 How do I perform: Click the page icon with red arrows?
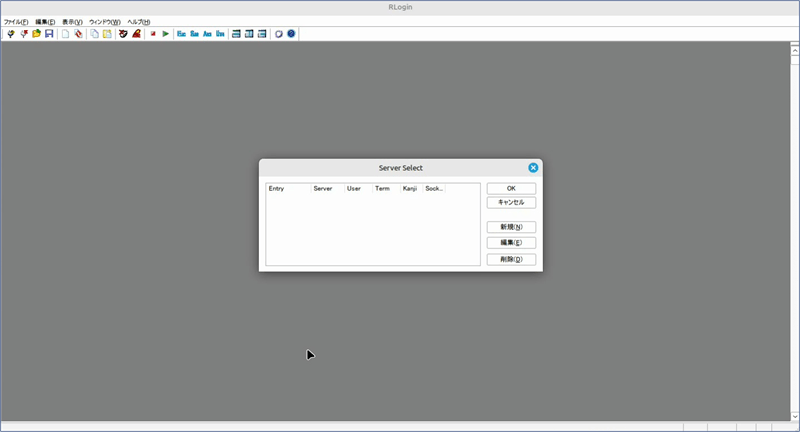coord(78,34)
